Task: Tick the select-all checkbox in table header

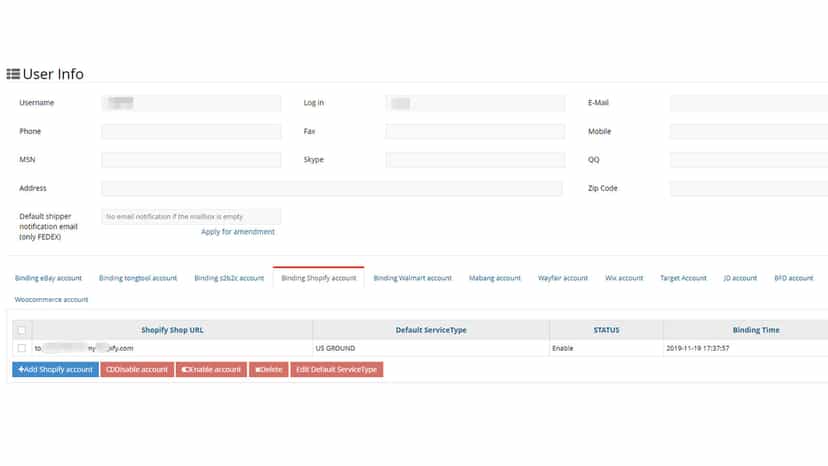Action: point(22,330)
